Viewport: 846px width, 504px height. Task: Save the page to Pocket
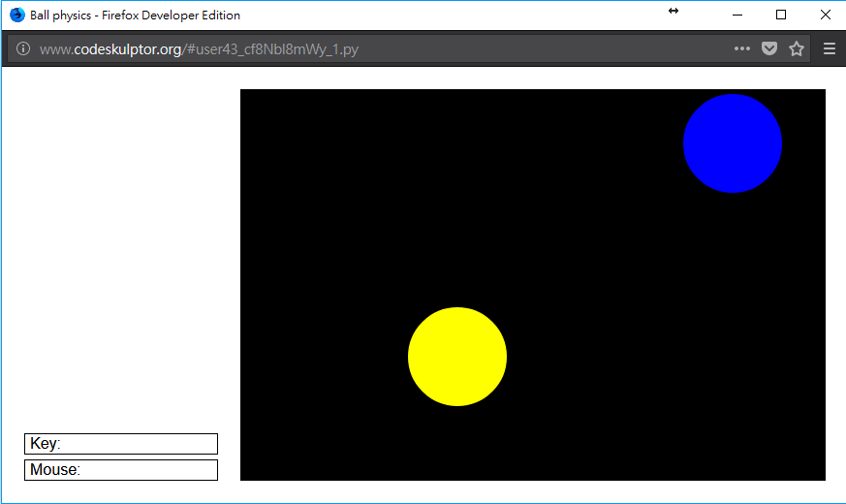[x=769, y=49]
